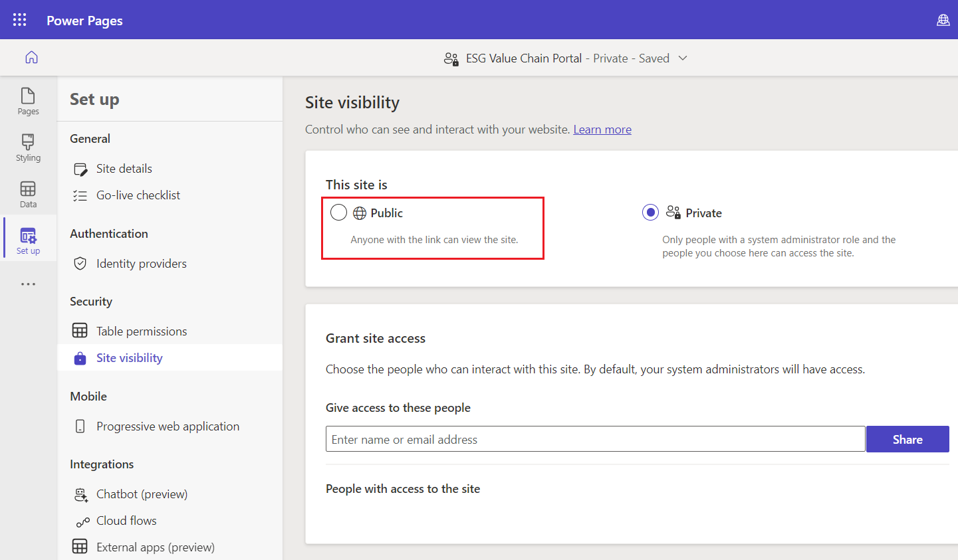This screenshot has width=958, height=560.
Task: Click the environment globe icon in header
Action: coord(943,20)
